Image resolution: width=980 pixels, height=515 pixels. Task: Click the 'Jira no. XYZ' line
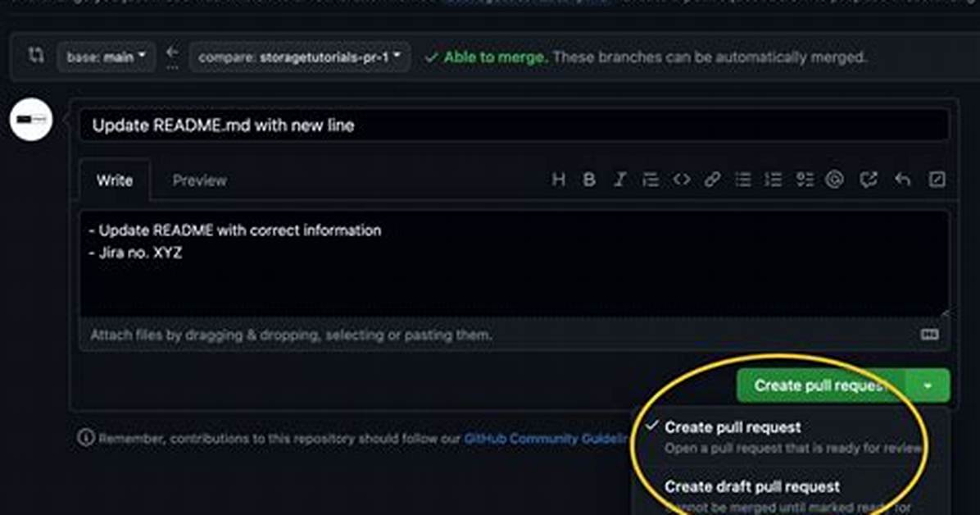tap(135, 253)
